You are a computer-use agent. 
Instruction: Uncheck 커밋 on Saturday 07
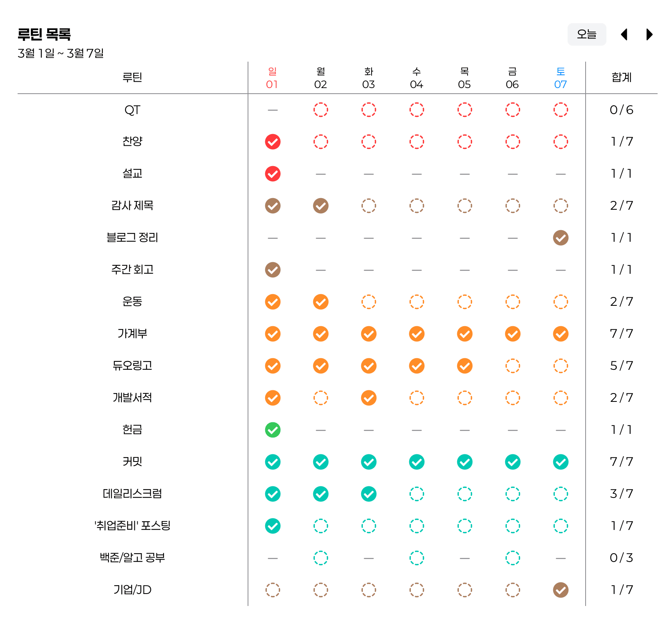click(561, 462)
